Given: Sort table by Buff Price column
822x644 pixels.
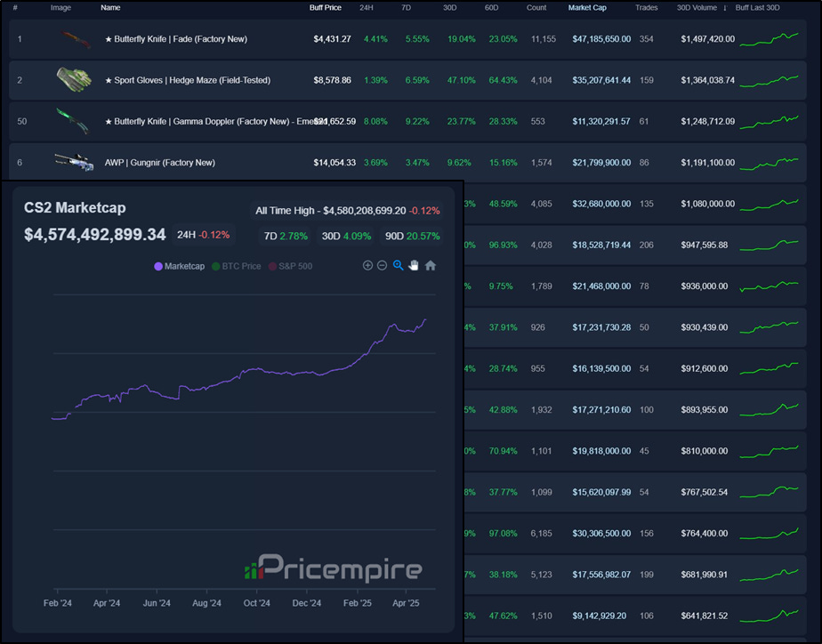Looking at the screenshot, I should pyautogui.click(x=325, y=8).
